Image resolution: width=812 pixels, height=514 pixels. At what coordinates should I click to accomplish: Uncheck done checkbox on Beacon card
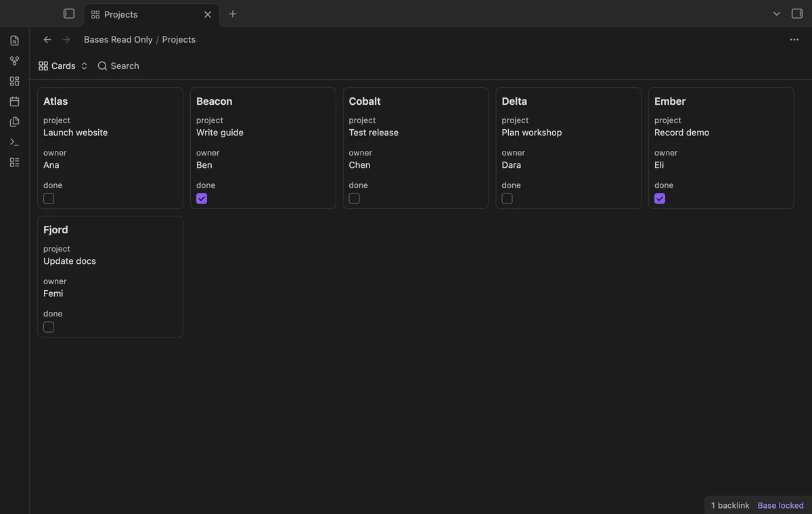coord(202,199)
